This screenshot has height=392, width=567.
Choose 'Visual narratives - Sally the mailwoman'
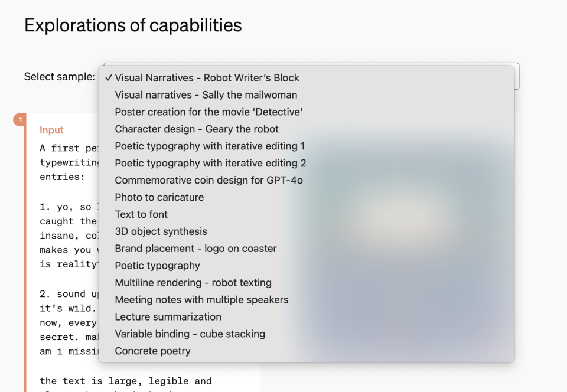pos(206,95)
